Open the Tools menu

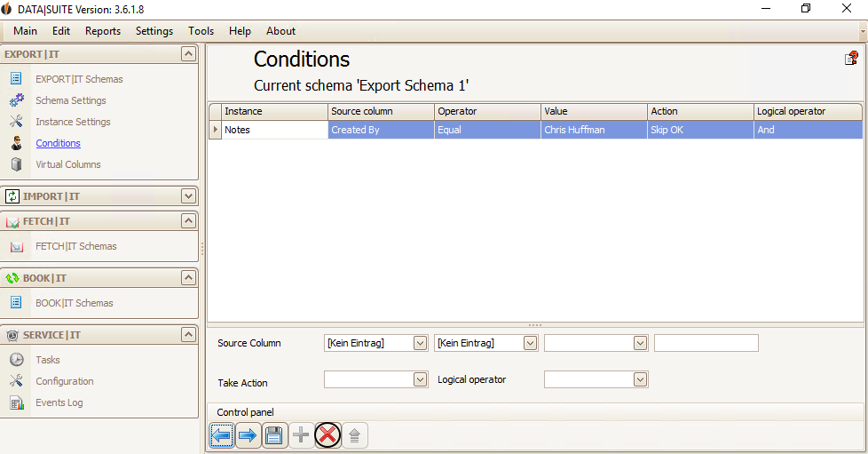tap(201, 31)
